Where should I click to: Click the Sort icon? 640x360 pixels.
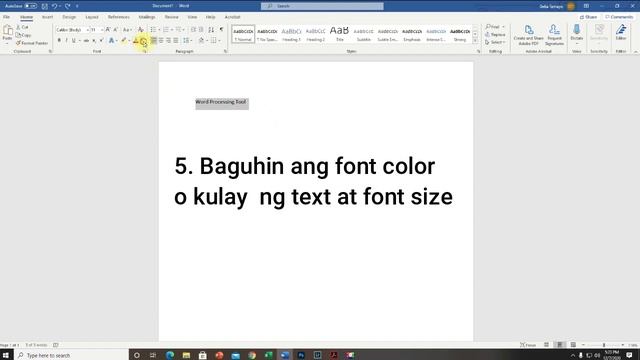pos(211,30)
